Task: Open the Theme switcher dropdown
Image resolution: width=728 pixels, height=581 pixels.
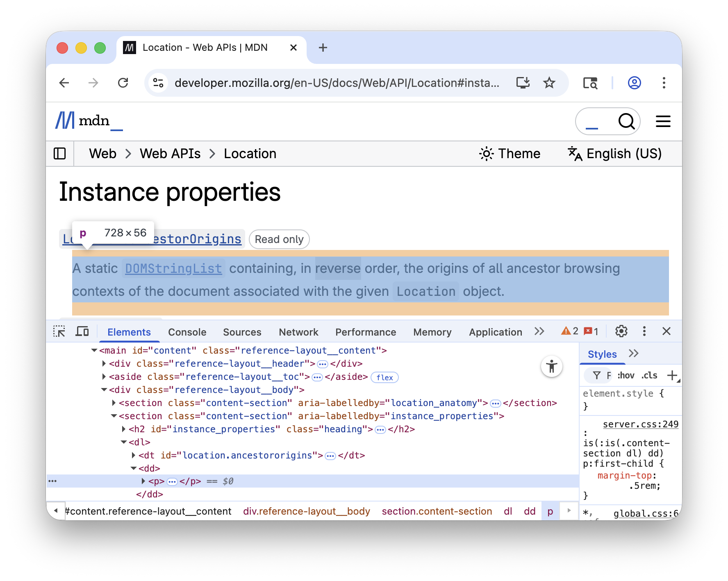Action: pos(510,154)
